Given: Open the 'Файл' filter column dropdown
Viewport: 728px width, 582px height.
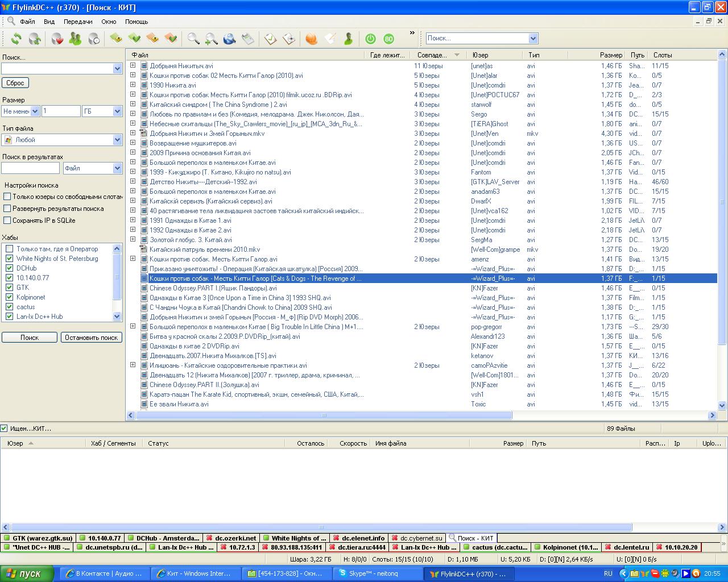Looking at the screenshot, I should (x=117, y=168).
